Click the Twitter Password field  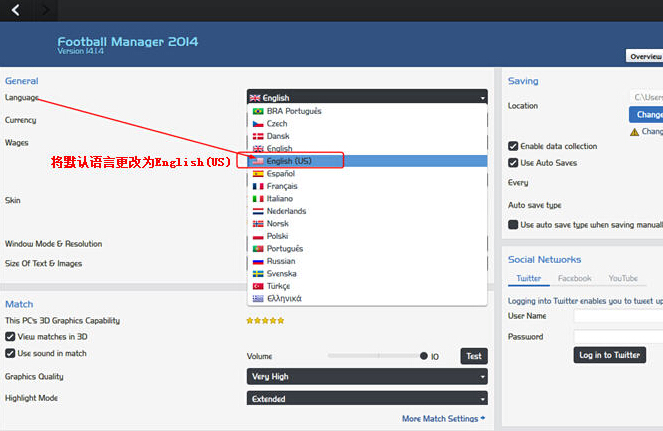[618, 337]
